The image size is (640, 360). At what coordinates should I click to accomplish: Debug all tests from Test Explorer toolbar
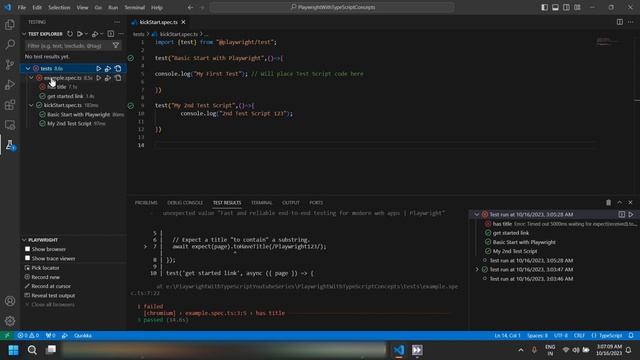95,34
